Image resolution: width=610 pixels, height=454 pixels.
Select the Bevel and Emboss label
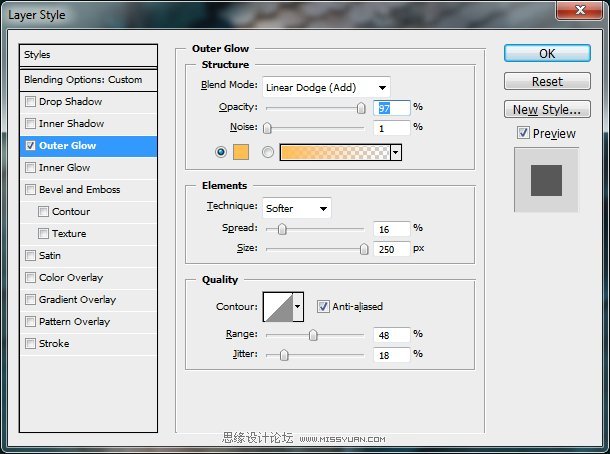click(x=80, y=190)
